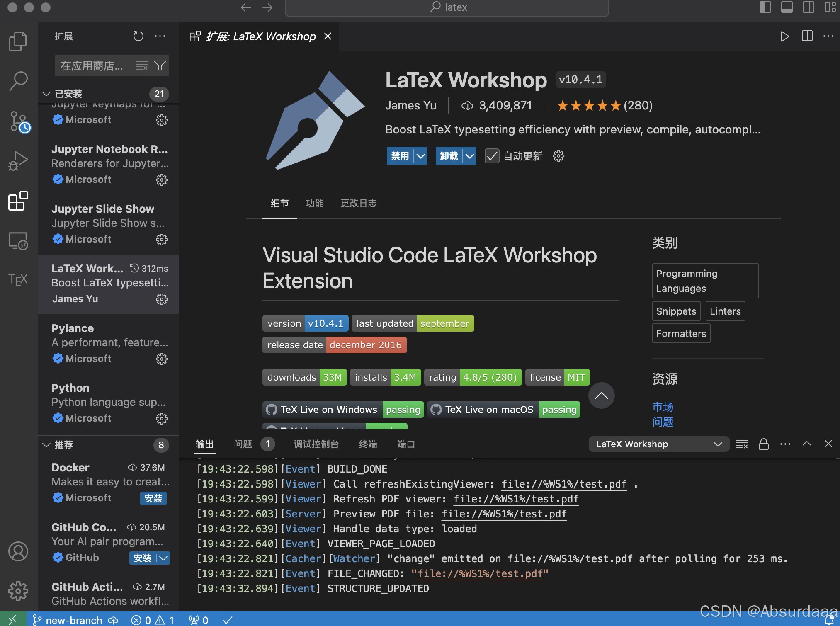Screen dimensions: 840x626
Task: Toggle the primary sidebar visibility
Action: pyautogui.click(x=765, y=7)
